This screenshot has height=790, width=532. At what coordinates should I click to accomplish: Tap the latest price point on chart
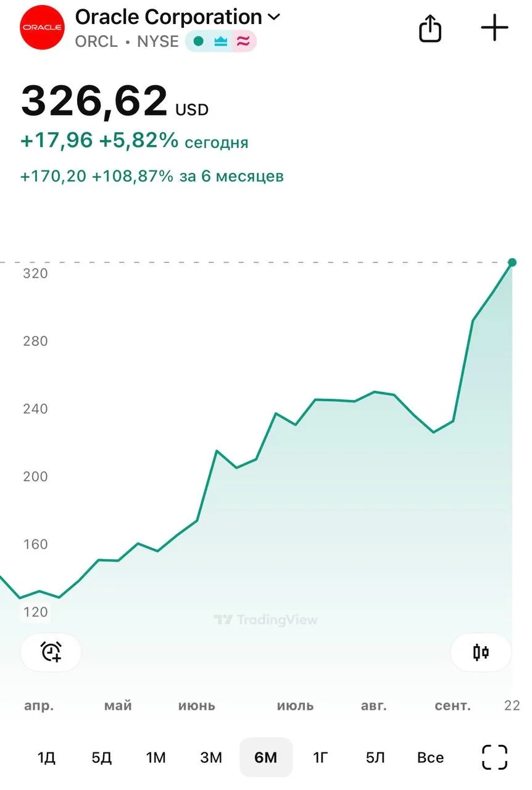point(512,262)
